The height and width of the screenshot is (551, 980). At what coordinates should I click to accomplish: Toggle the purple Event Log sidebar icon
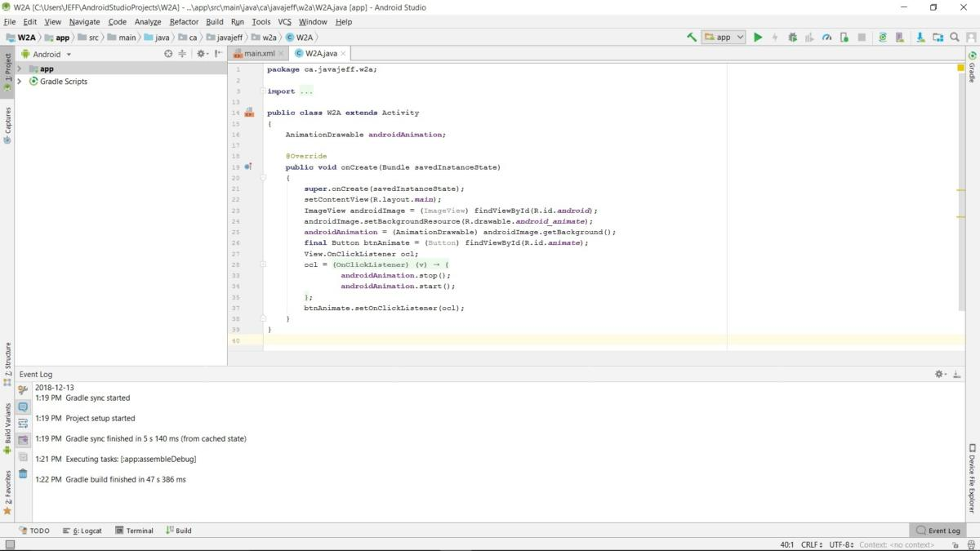23,440
